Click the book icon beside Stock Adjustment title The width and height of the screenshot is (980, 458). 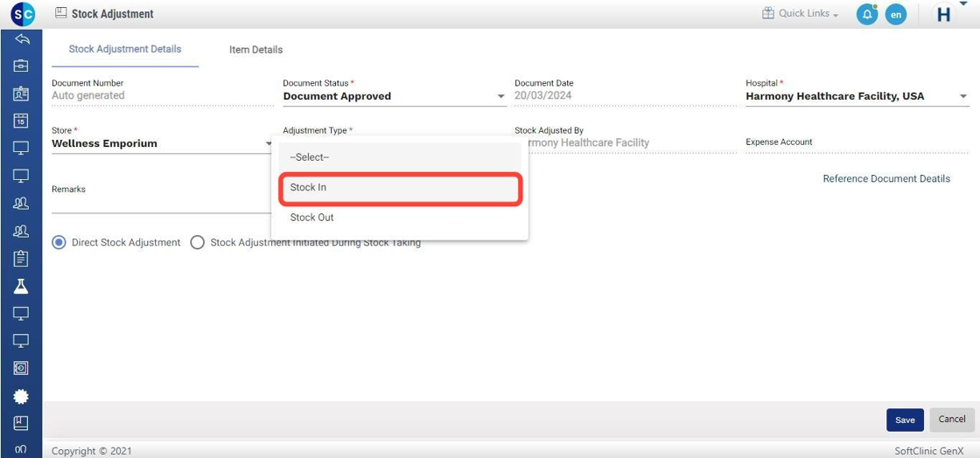60,13
